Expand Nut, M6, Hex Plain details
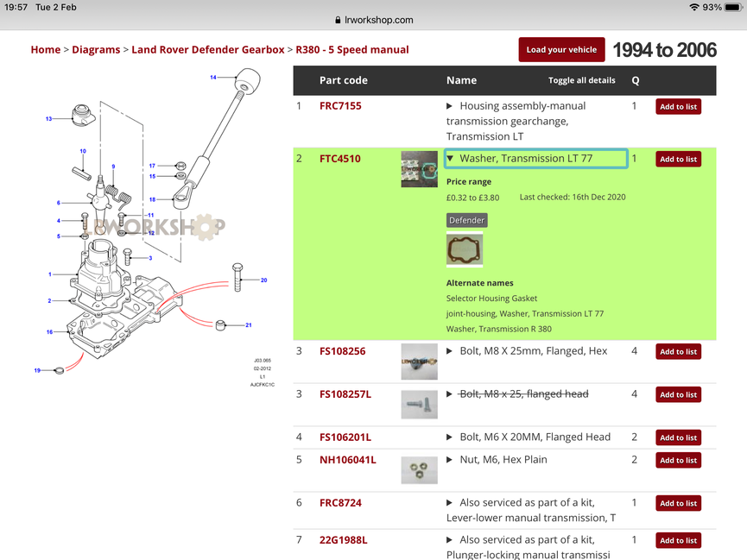Image resolution: width=747 pixels, height=560 pixels. 449,460
